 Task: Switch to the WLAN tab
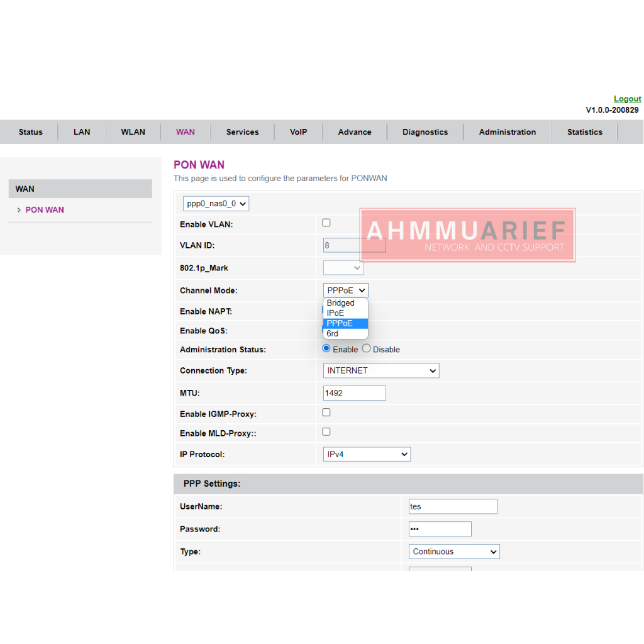pyautogui.click(x=133, y=132)
